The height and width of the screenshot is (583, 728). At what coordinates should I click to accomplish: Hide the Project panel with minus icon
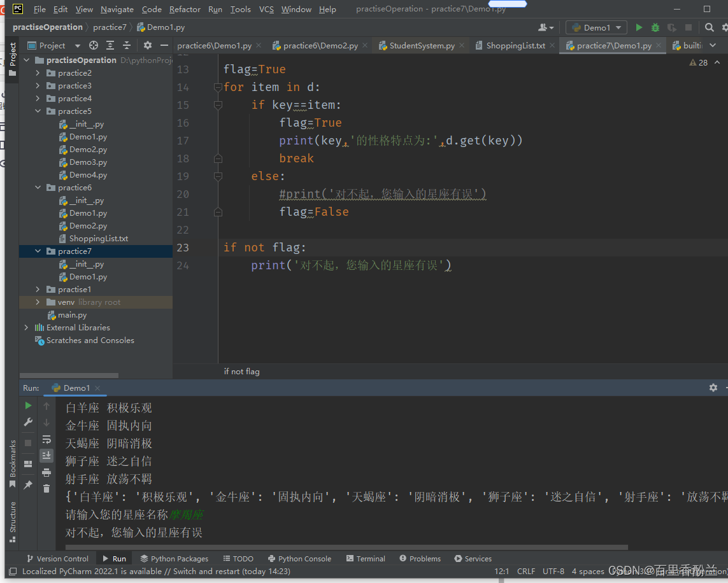164,45
